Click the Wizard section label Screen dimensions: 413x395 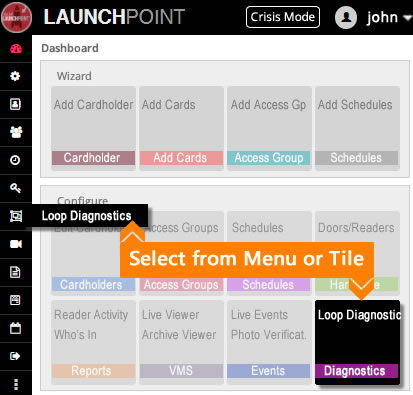click(74, 76)
